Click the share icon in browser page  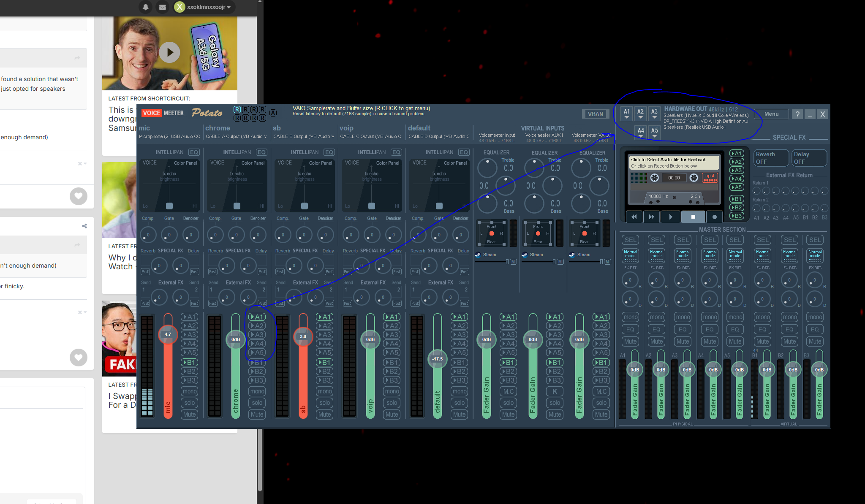[84, 226]
